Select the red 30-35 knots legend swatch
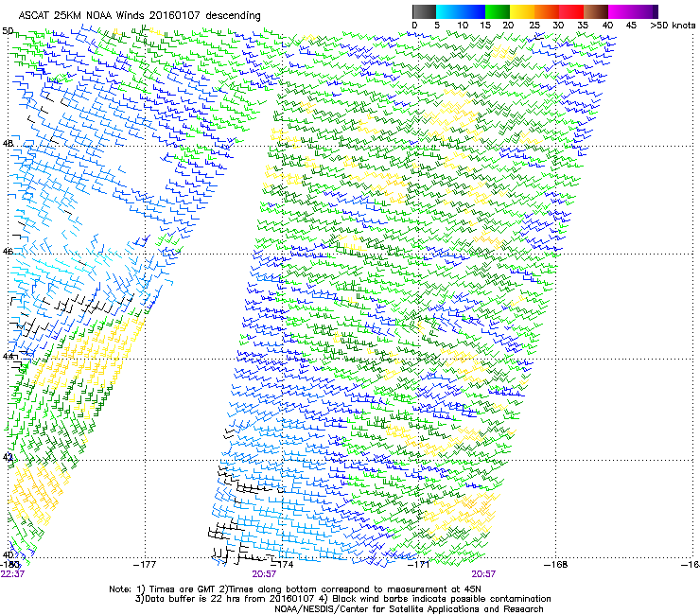Screen dimensions: 700x615 [x=571, y=11]
